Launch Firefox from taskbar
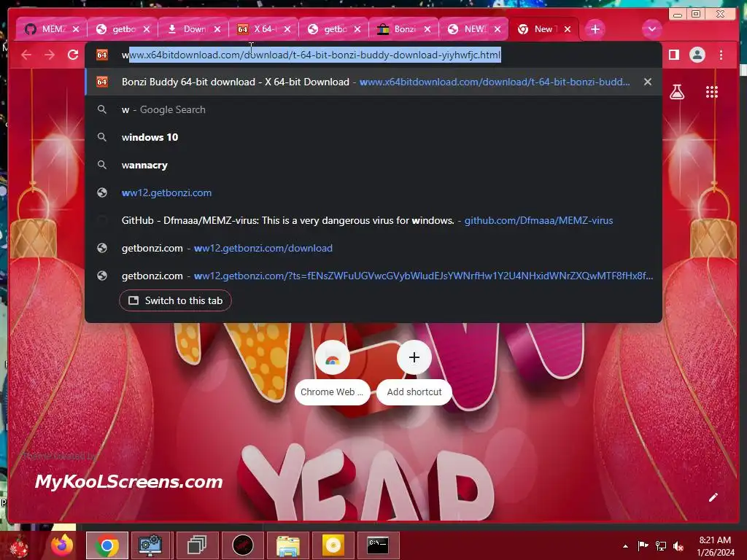 [x=63, y=545]
